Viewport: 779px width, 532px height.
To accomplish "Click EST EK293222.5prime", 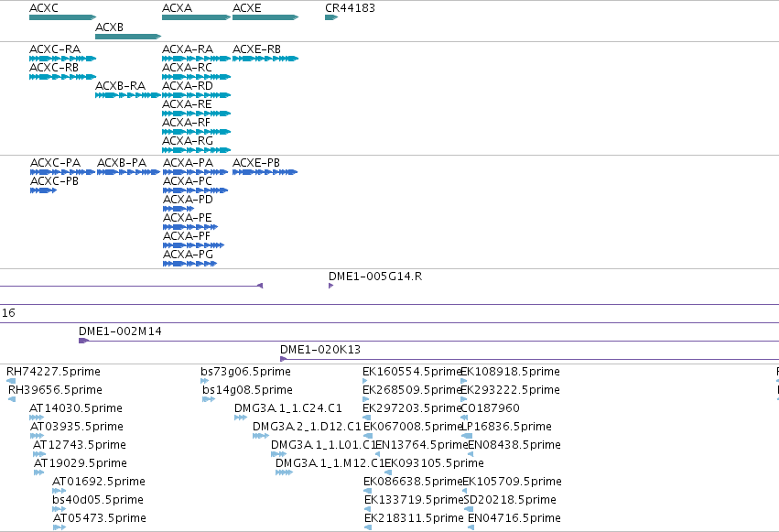I will (x=463, y=399).
